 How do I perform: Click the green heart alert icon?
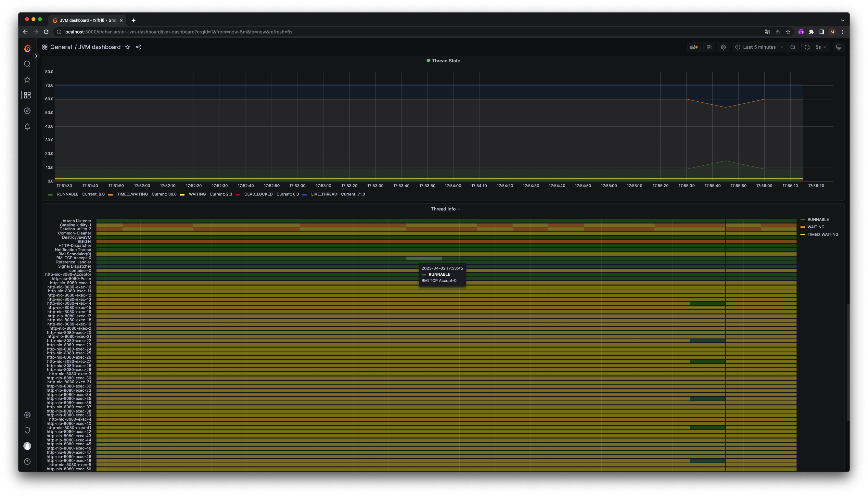428,61
